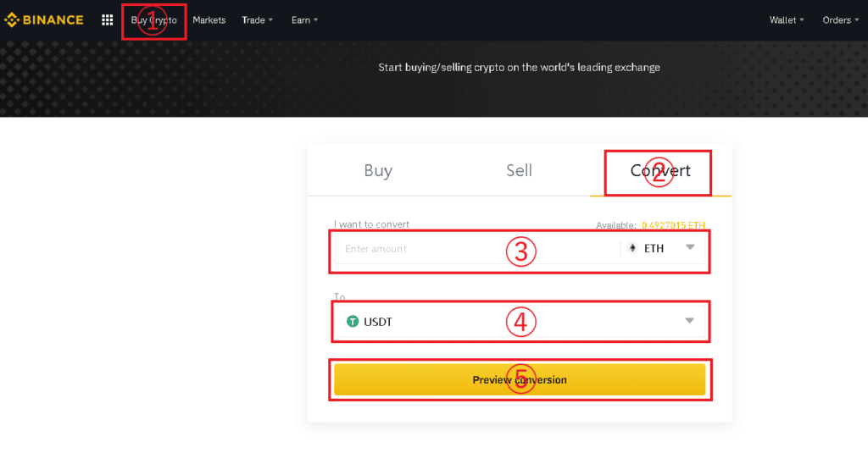Image resolution: width=868 pixels, height=453 pixels.
Task: Expand the Trade dropdown menu
Action: pyautogui.click(x=258, y=20)
